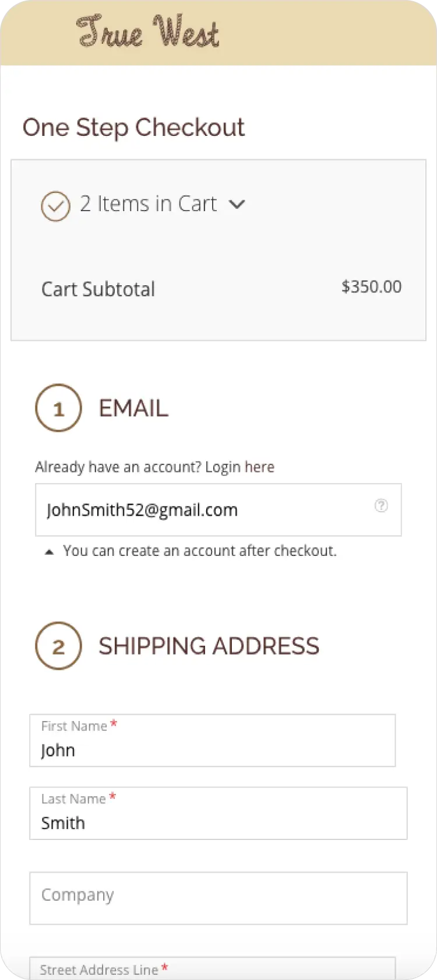Click the $350.00 subtotal amount
This screenshot has height=980, width=437.
point(371,286)
